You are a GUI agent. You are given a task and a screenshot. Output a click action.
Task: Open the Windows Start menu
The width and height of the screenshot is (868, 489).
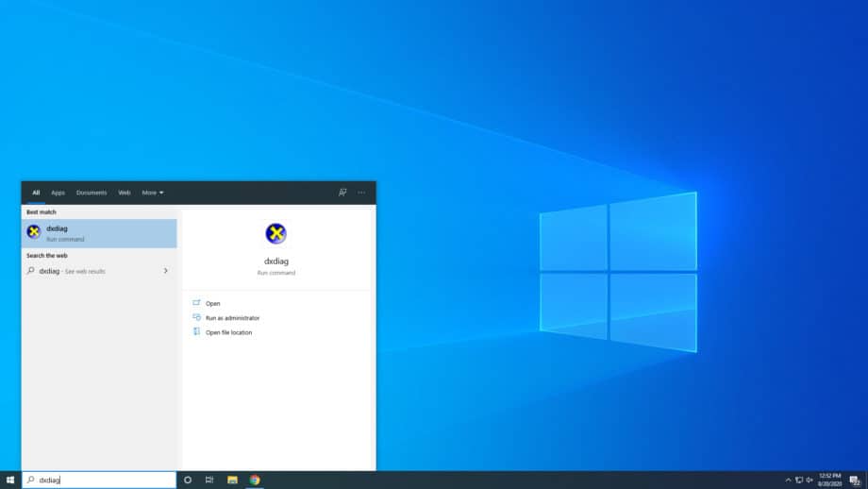[x=10, y=480]
